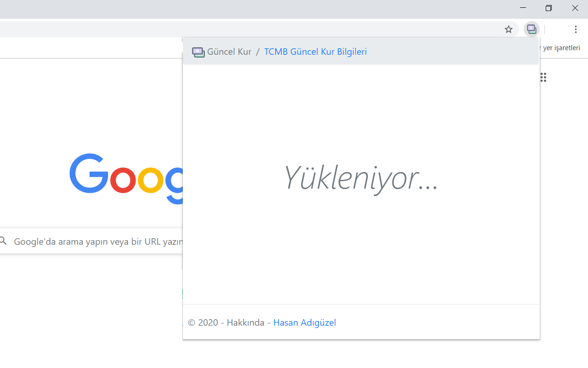Open Chrome's three-dot menu
The image size is (588, 368).
[576, 29]
